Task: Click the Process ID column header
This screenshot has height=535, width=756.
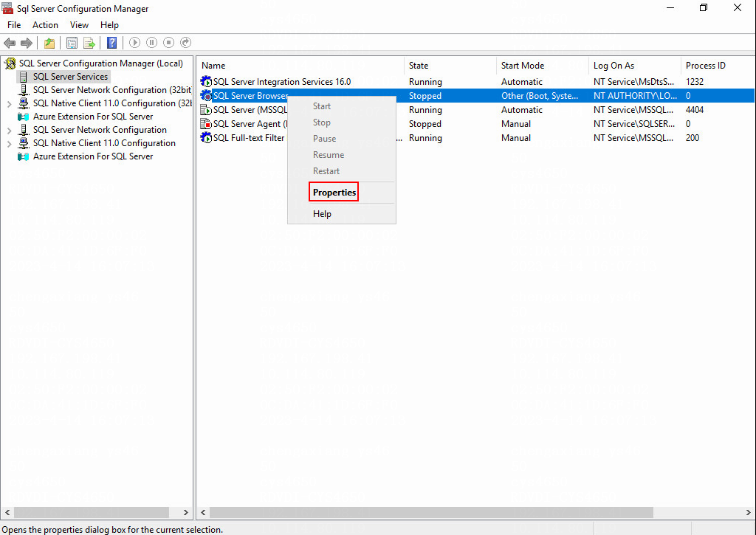Action: click(718, 66)
